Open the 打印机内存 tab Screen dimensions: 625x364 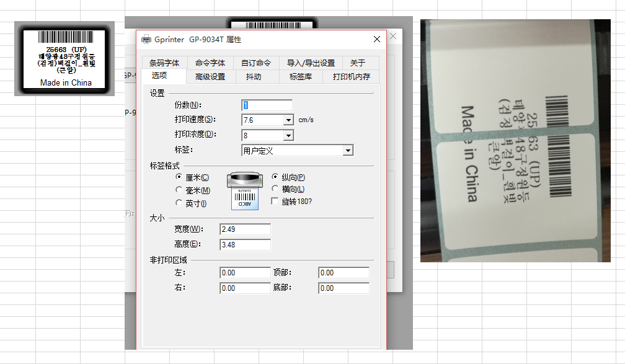coord(351,77)
